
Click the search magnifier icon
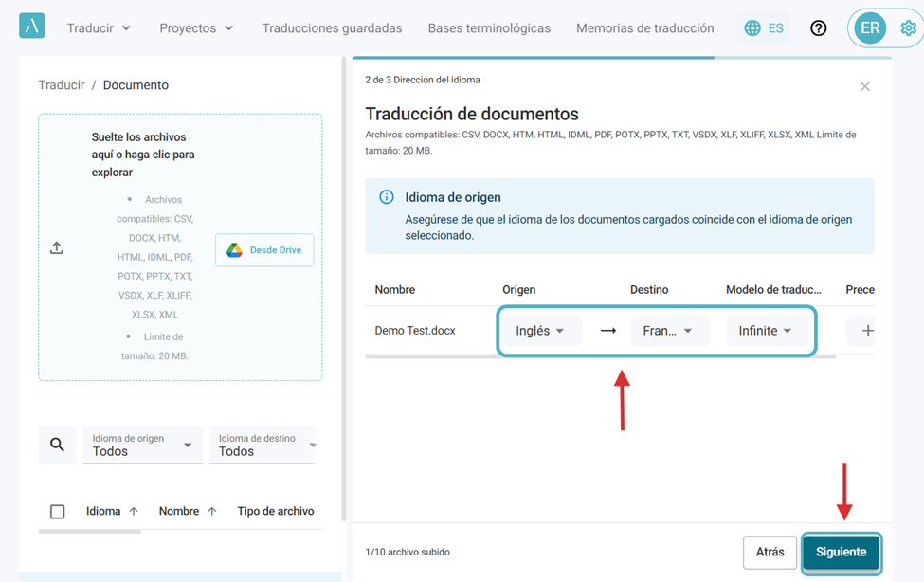click(57, 444)
